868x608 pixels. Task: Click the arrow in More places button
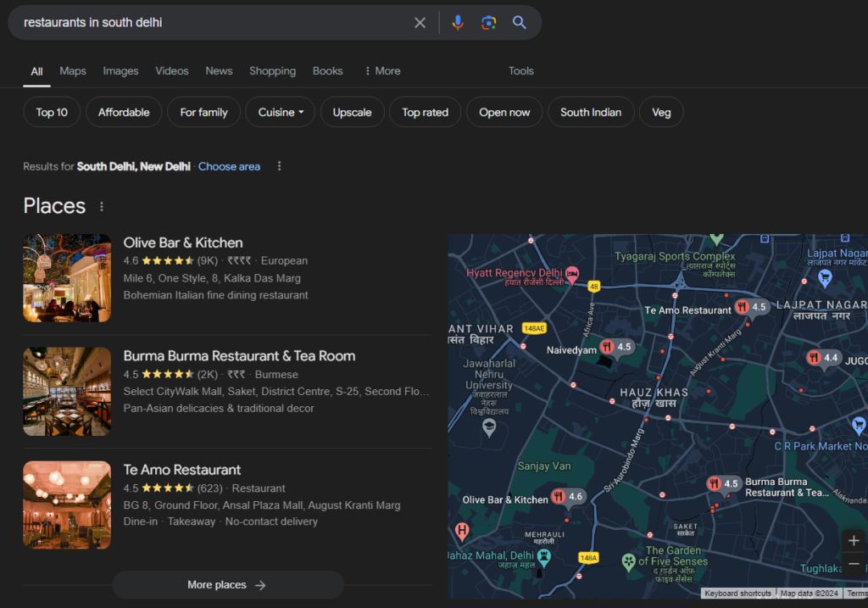(260, 585)
